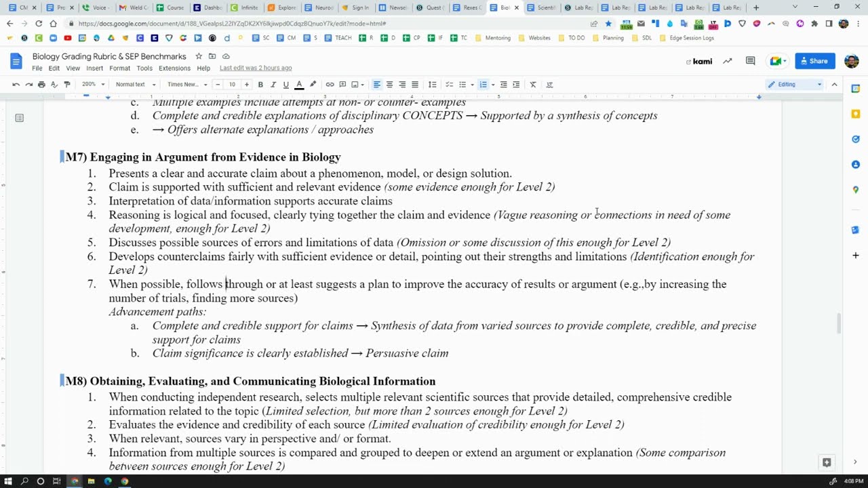868x488 pixels.
Task: Open line and paragraph spacing options
Action: tap(432, 85)
